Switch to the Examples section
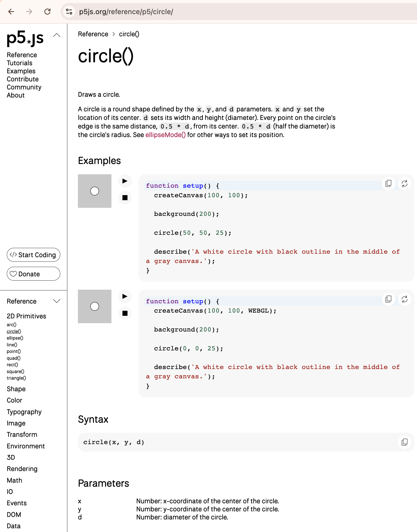417x532 pixels. pyautogui.click(x=21, y=71)
